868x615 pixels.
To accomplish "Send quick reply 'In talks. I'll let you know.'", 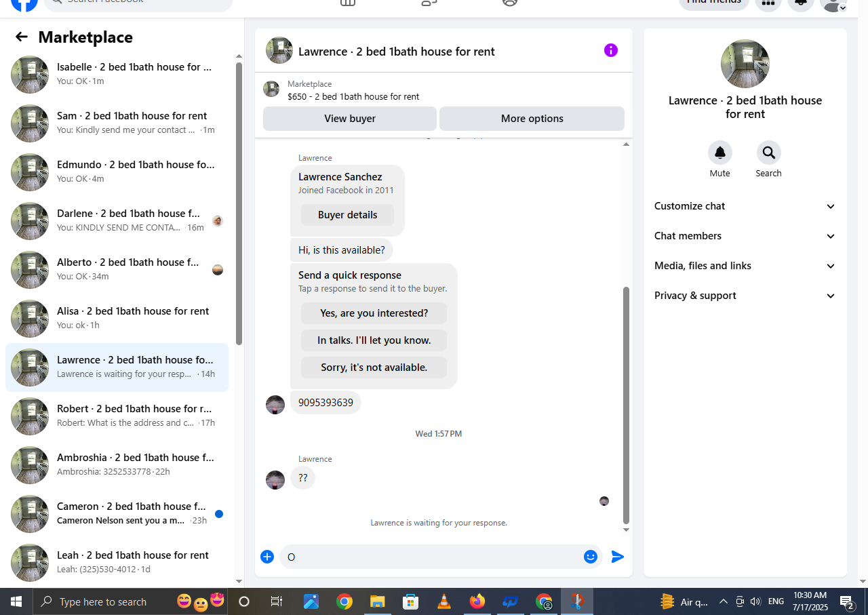I will [374, 340].
